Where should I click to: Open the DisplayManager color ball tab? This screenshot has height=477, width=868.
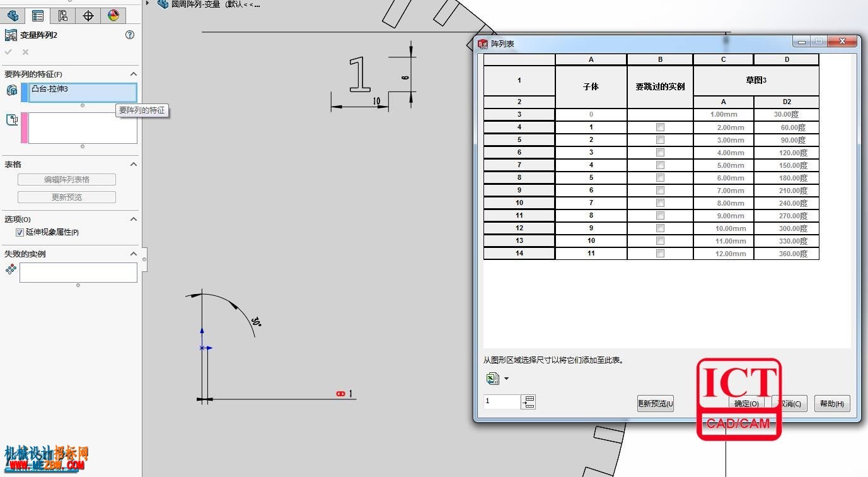click(113, 16)
